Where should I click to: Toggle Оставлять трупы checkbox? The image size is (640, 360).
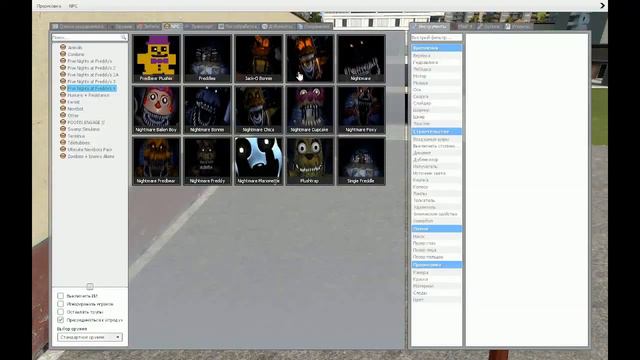coord(60,312)
